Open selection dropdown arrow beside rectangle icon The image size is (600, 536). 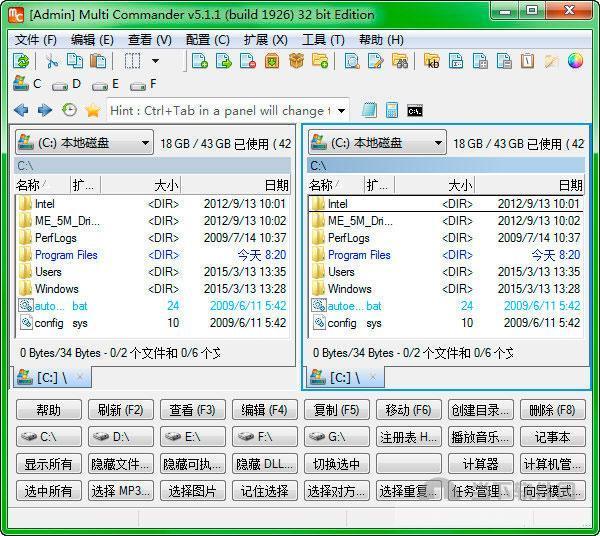click(x=155, y=61)
